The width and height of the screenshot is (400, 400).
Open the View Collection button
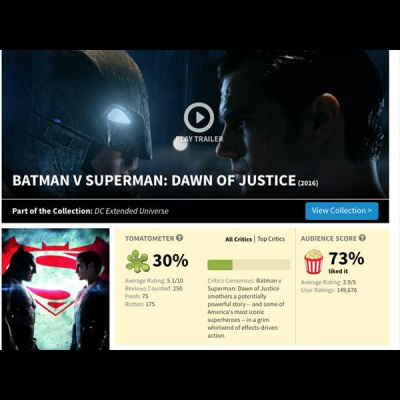click(x=342, y=211)
